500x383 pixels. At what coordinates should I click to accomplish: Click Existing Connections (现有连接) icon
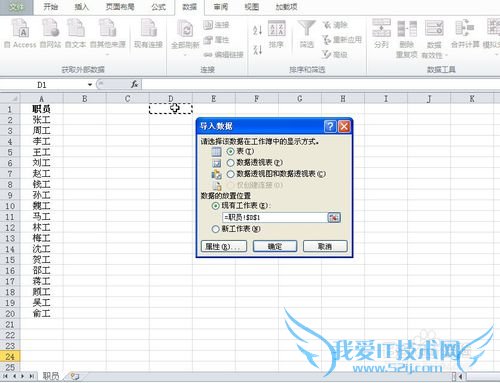(148, 33)
